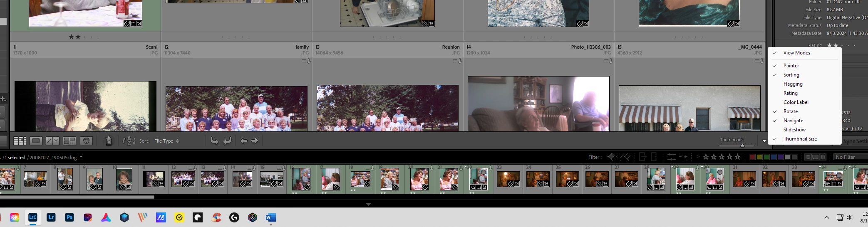The height and width of the screenshot is (227, 868).
Task: Open Microsoft Word from taskbar
Action: point(270,217)
